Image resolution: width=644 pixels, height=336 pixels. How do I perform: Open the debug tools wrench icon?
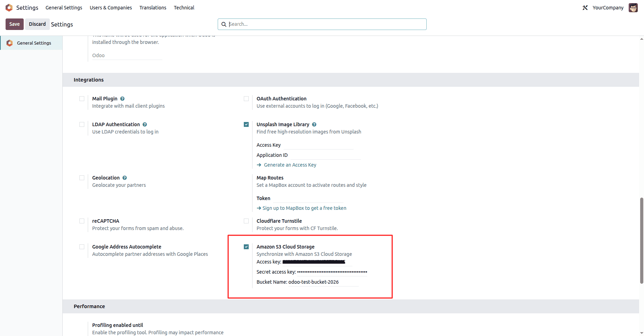(585, 8)
